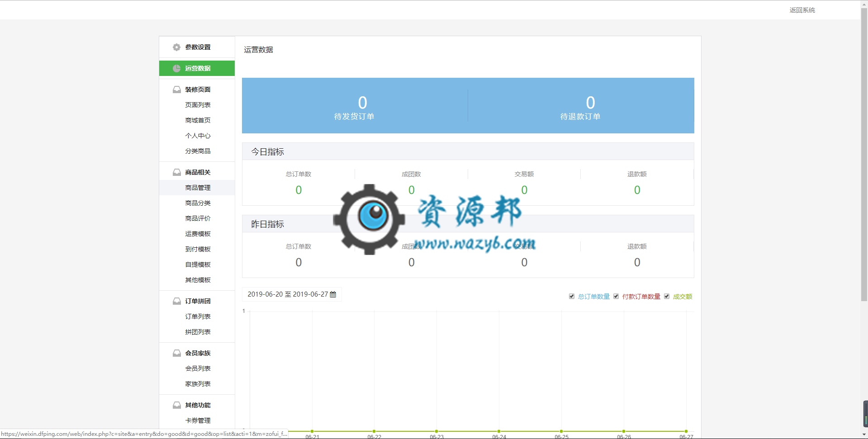The image size is (868, 439).
Task: Click the 今日指标 panel heading
Action: click(268, 152)
